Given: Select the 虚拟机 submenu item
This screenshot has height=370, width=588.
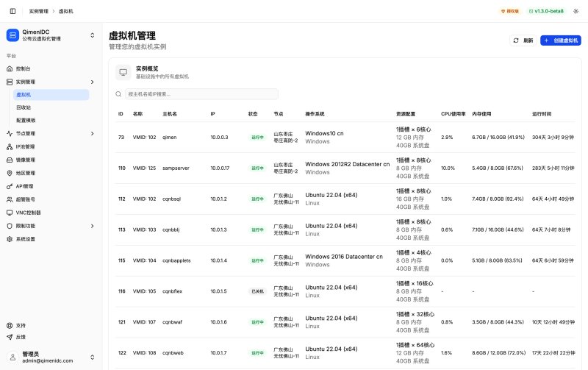Looking at the screenshot, I should click(51, 95).
